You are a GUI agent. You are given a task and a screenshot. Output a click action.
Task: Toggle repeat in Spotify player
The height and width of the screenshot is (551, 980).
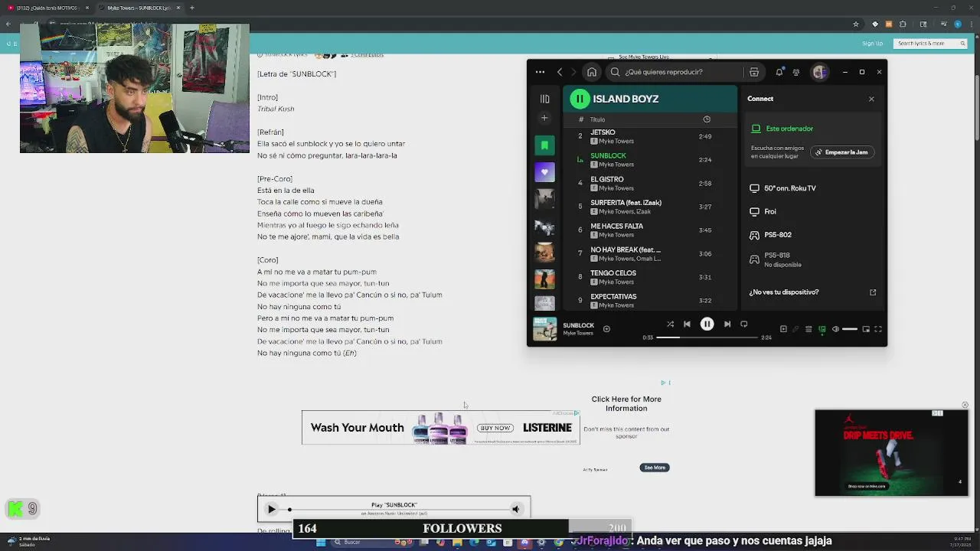(744, 324)
